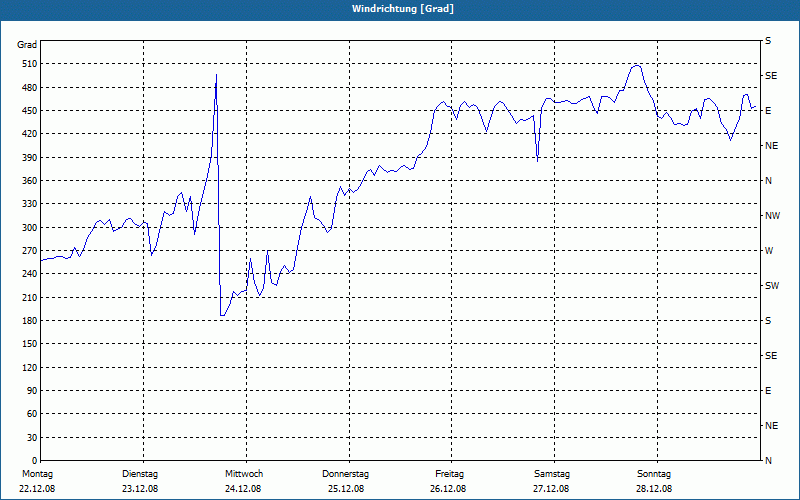Click the date '25.12.08'
The image size is (800, 500).
[346, 489]
